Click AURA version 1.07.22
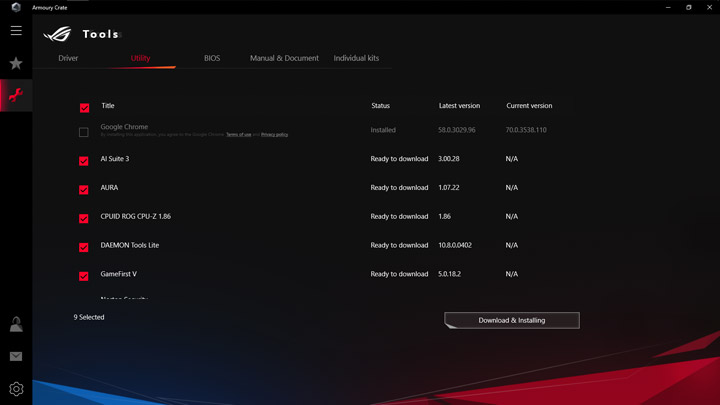 [449, 187]
